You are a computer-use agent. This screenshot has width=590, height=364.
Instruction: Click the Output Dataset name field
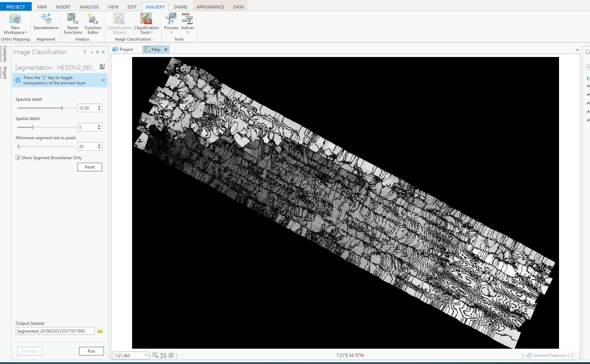pos(55,331)
